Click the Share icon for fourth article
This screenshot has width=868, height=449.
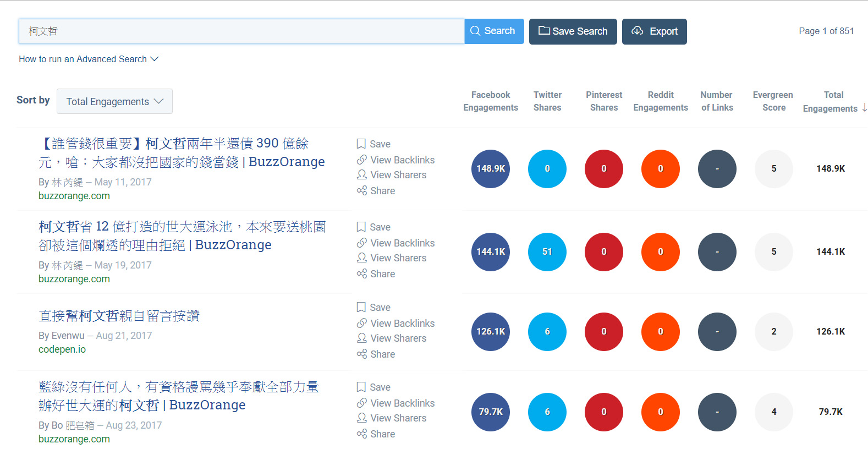[x=361, y=434]
